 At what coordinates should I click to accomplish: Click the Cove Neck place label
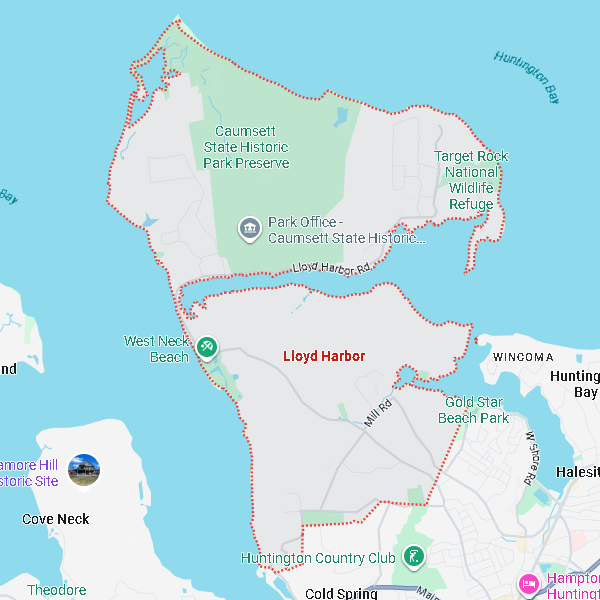click(56, 519)
